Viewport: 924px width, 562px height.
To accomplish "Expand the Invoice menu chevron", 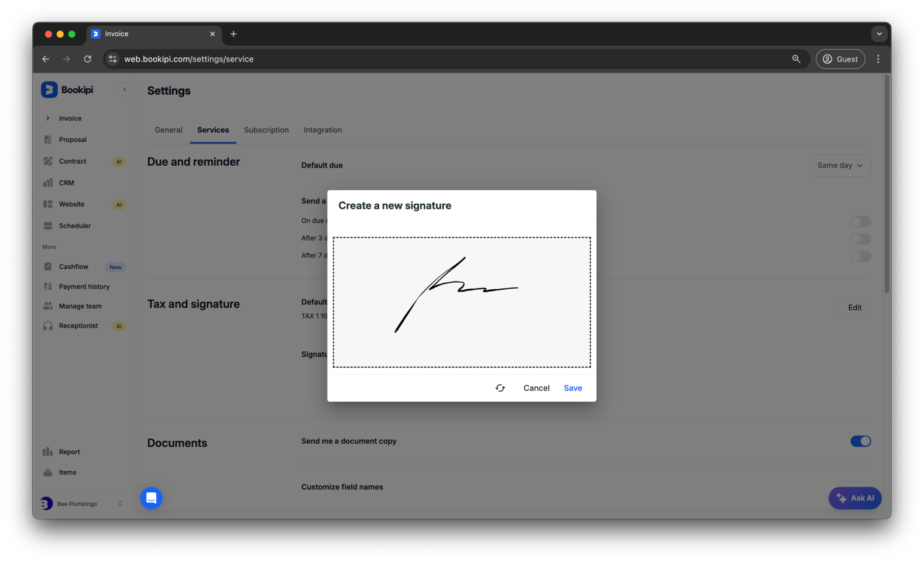I will (x=48, y=118).
